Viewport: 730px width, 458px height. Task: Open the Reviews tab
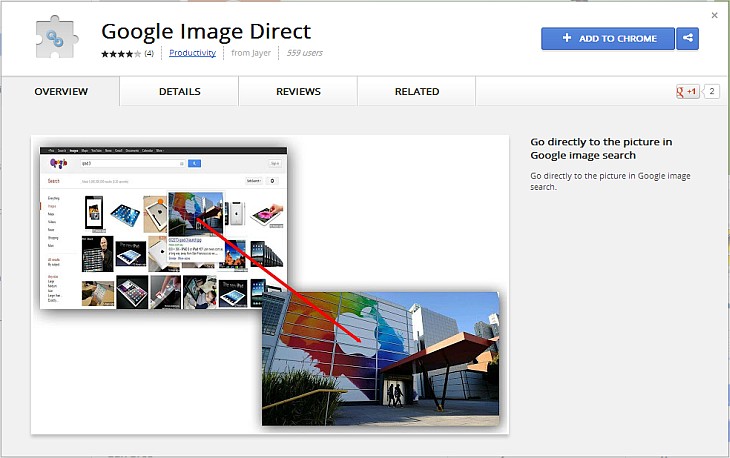pyautogui.click(x=297, y=92)
